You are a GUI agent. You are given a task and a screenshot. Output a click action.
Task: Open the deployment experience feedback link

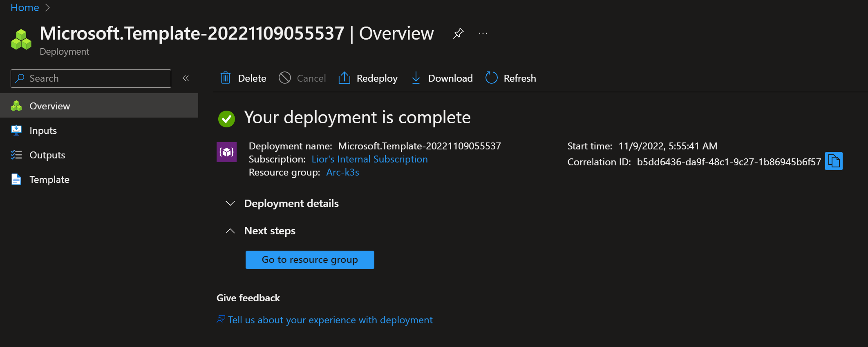coord(330,320)
